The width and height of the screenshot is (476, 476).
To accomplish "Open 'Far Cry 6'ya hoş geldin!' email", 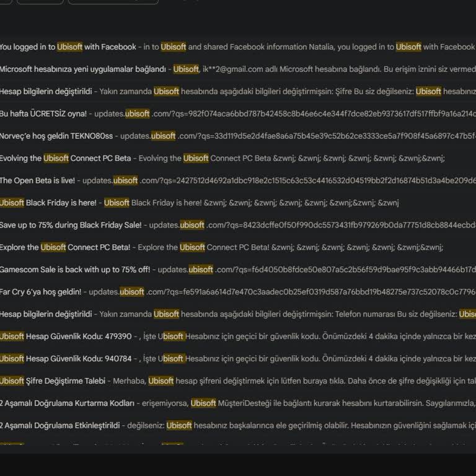I will coord(238,292).
